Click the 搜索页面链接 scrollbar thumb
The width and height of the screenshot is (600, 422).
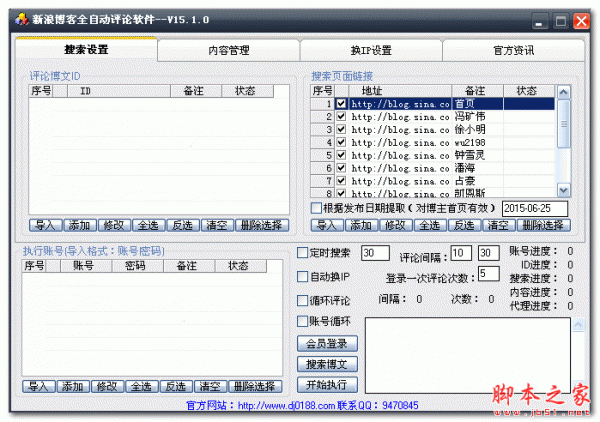pyautogui.click(x=564, y=124)
